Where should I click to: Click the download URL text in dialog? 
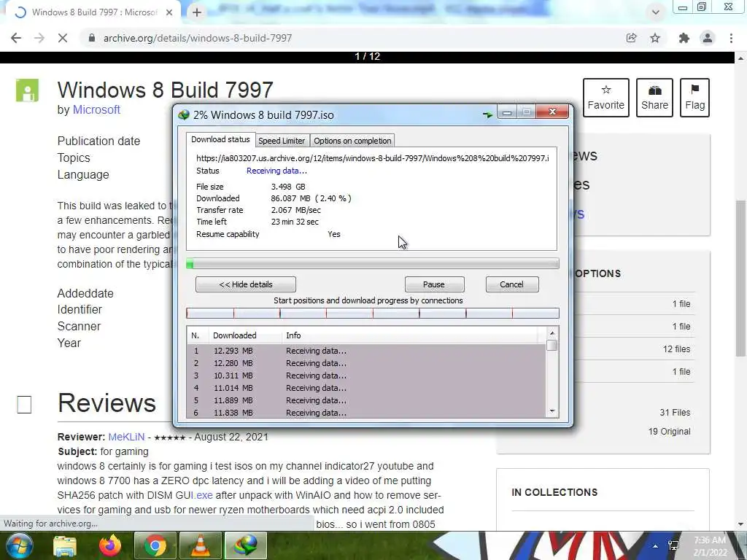point(373,158)
